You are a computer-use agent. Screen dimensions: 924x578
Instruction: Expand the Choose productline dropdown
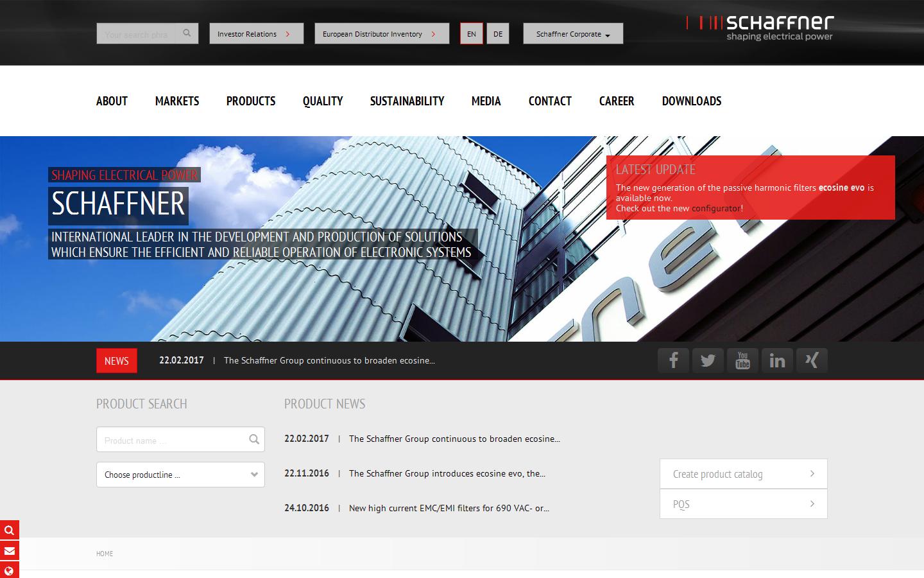click(x=180, y=475)
